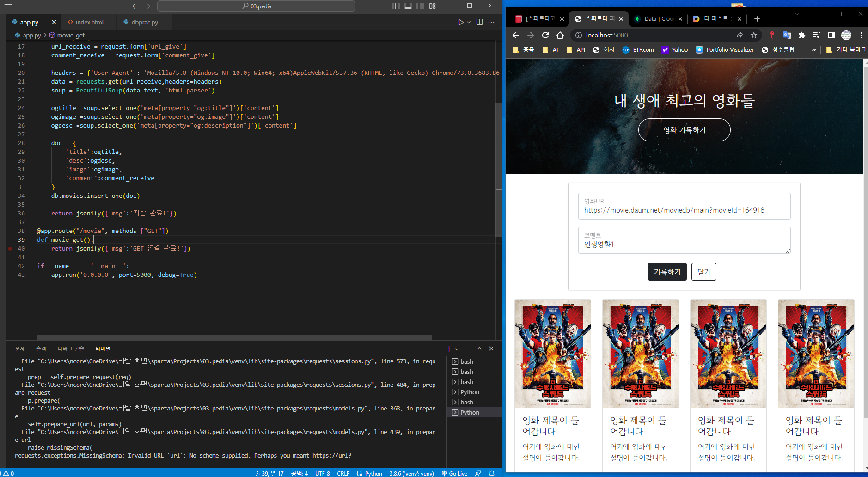
Task: Start the Go Live server
Action: point(455,473)
